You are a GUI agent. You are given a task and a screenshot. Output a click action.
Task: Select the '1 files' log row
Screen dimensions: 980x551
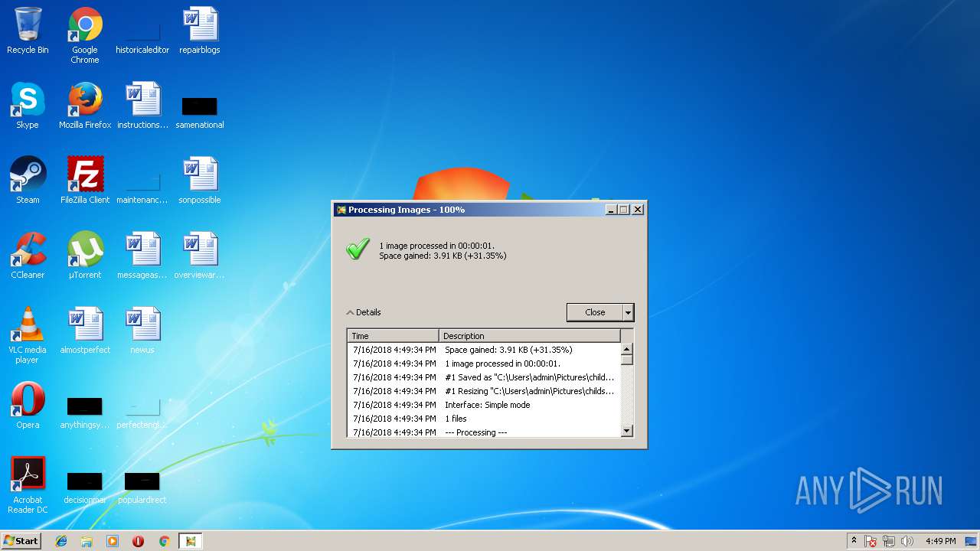pyautogui.click(x=484, y=419)
